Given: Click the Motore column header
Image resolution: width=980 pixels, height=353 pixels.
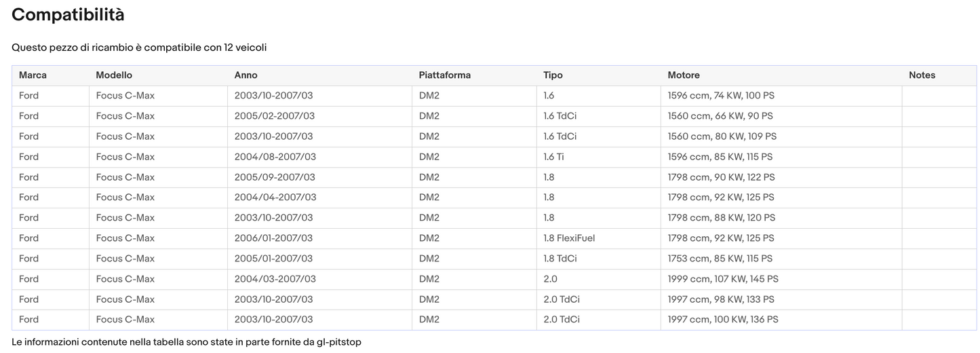Looking at the screenshot, I should [684, 75].
